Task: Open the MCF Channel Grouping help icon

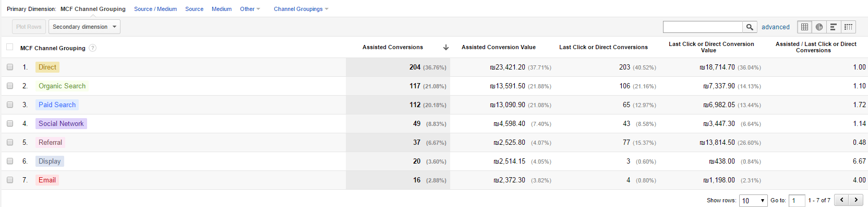Action: click(x=92, y=48)
